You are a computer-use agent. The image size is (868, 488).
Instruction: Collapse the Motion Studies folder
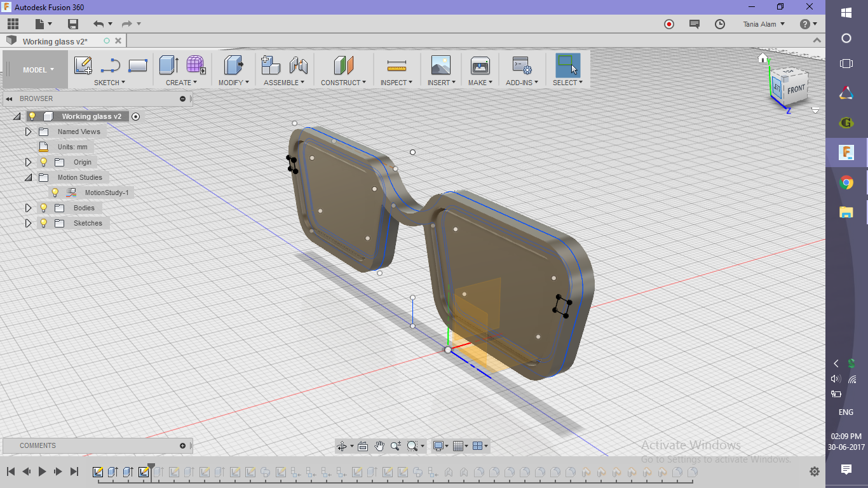pyautogui.click(x=28, y=178)
